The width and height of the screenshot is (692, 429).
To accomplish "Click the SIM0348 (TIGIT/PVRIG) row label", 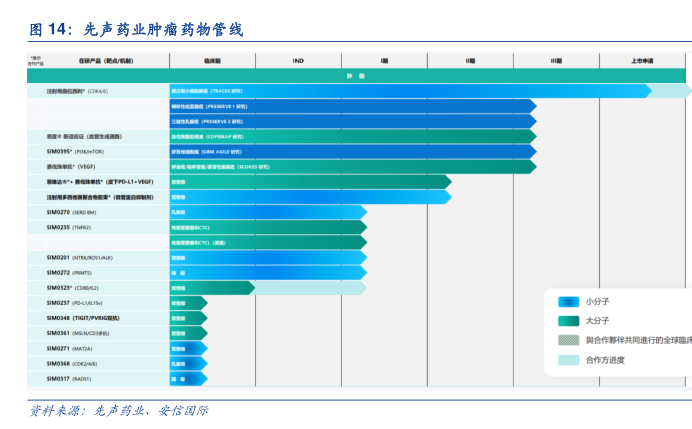I will [x=82, y=317].
